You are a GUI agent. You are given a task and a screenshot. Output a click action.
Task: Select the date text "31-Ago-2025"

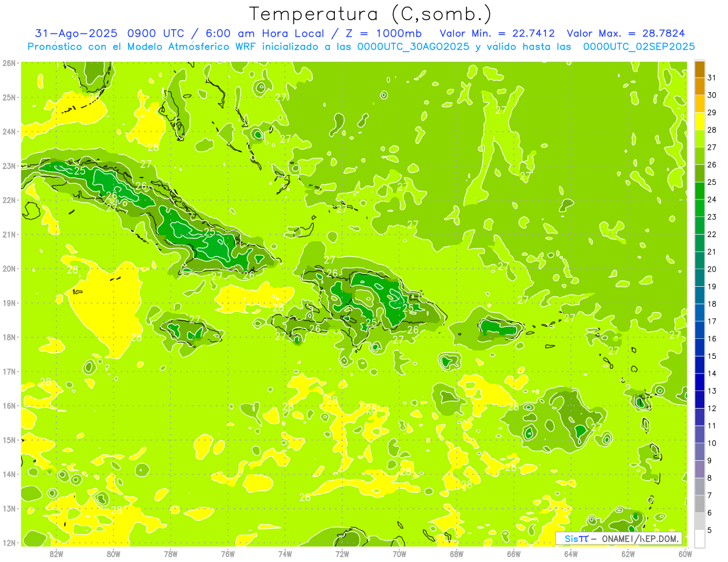75,34
